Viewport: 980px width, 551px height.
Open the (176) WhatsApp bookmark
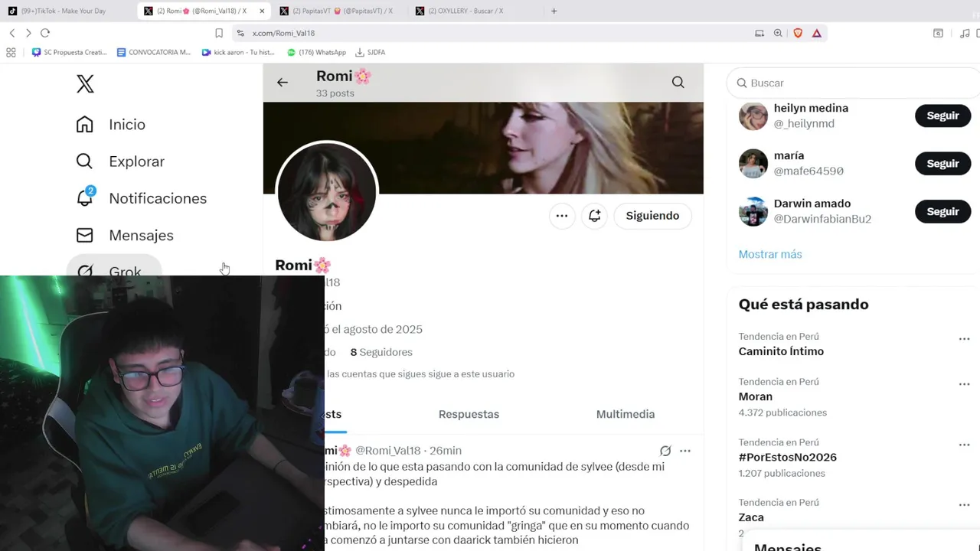316,52
